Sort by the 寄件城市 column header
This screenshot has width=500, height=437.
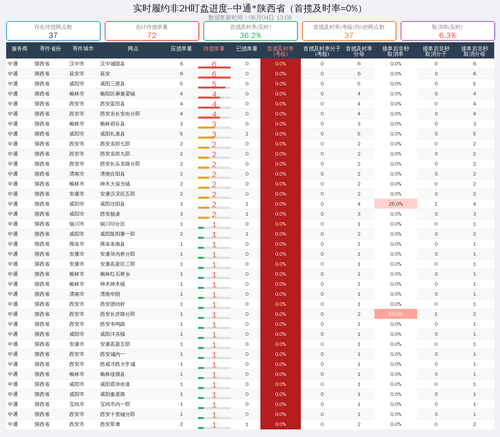[83, 49]
